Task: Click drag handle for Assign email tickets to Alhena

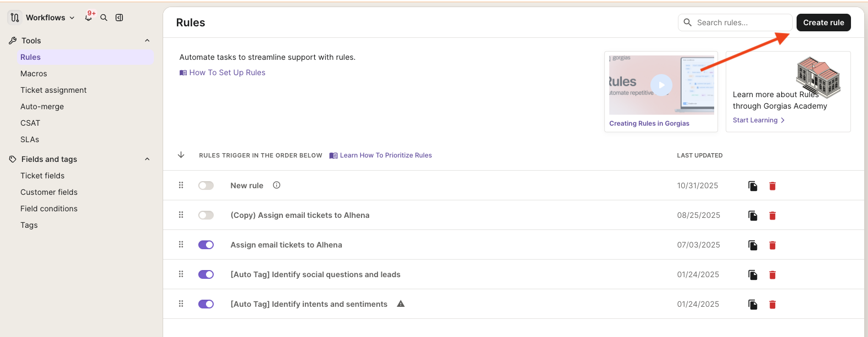Action: tap(181, 244)
